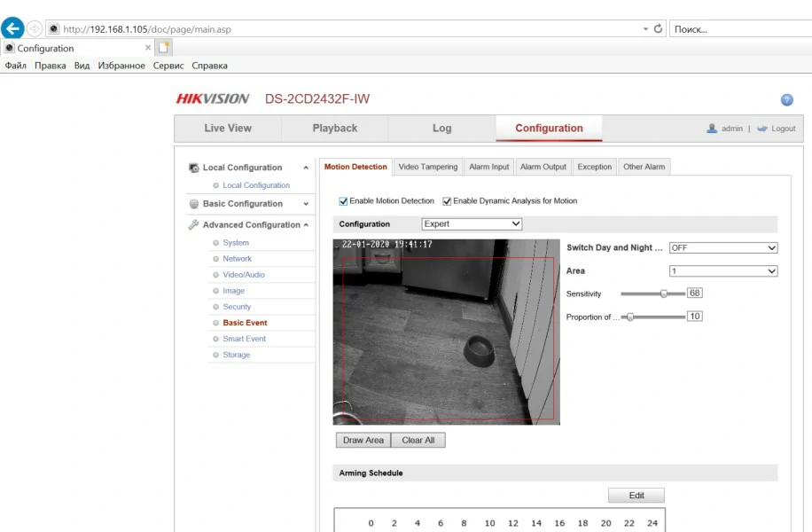Click the admin user silhouette icon

[709, 128]
